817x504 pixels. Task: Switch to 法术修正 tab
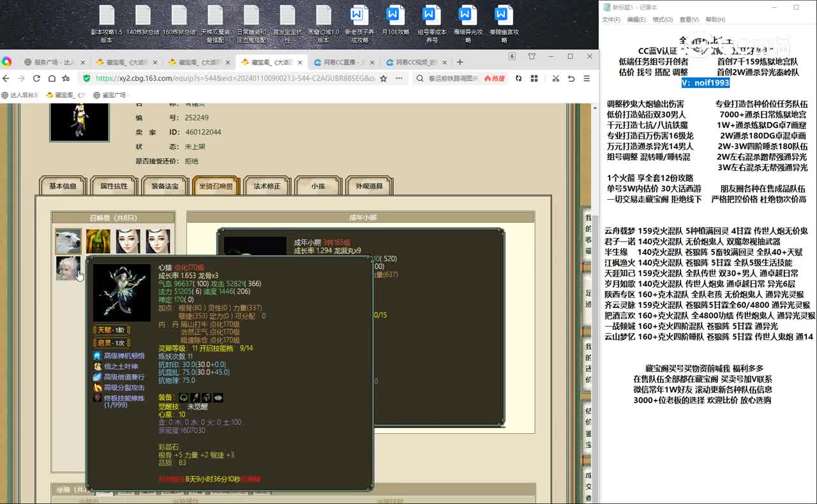point(267,186)
